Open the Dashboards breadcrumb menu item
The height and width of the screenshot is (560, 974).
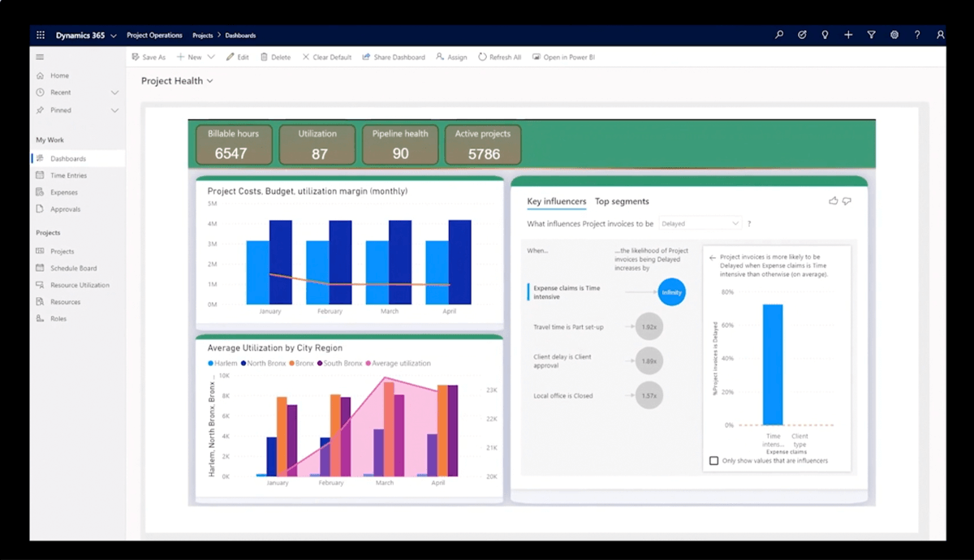242,35
